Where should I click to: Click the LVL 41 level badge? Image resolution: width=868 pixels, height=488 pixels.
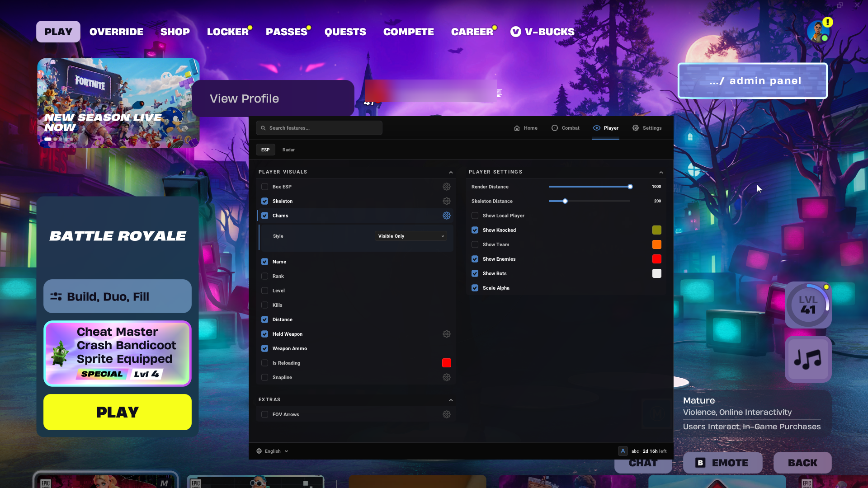point(808,305)
